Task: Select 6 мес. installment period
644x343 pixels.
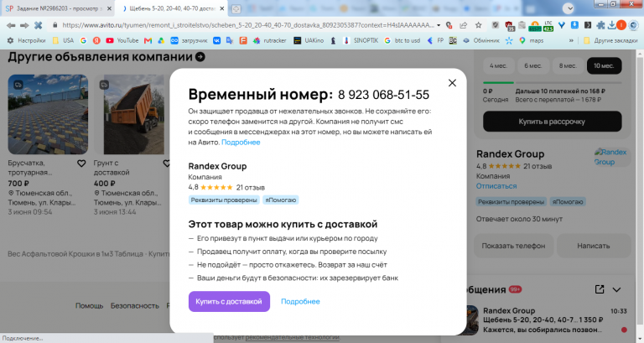Action: pos(532,65)
